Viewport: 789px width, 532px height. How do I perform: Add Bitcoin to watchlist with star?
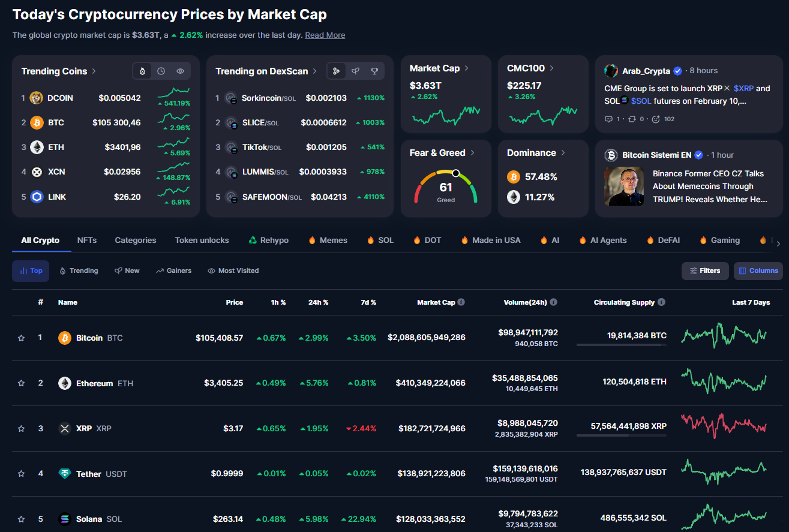22,338
